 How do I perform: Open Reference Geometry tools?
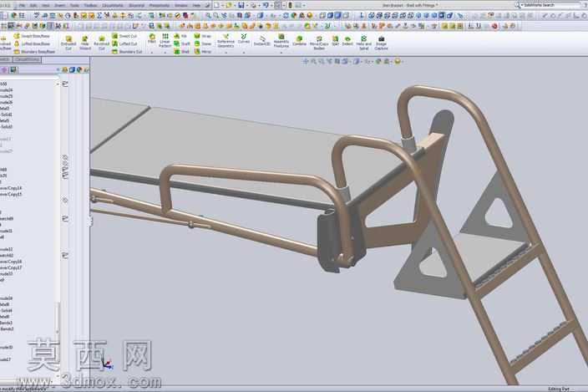(226, 40)
